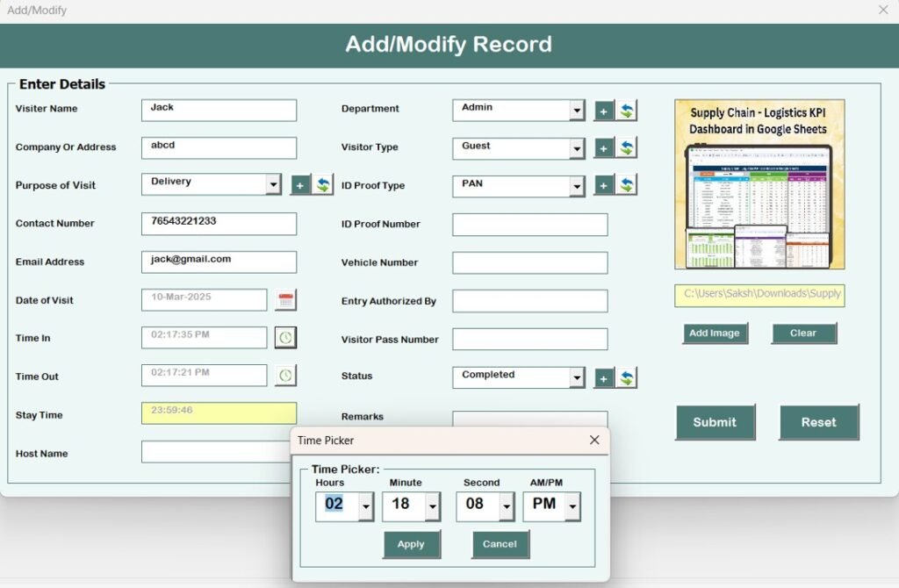Reset the Add/Modify Record form
The height and width of the screenshot is (588, 899).
click(818, 422)
